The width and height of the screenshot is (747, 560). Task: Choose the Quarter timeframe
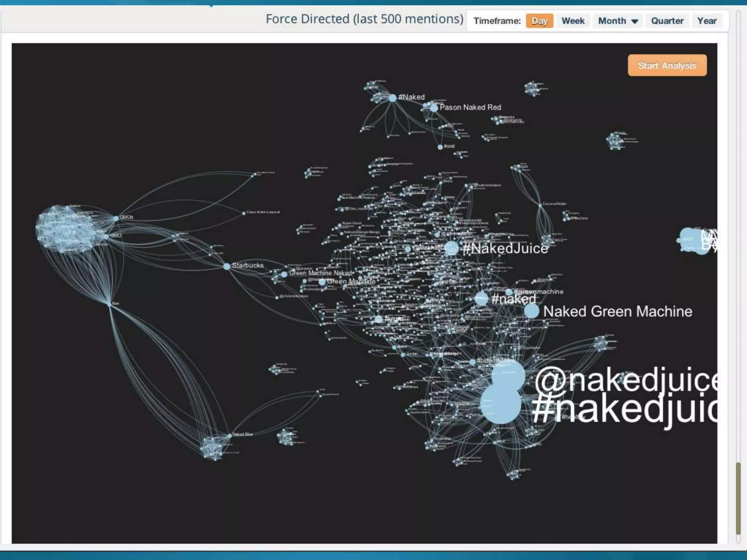click(667, 21)
